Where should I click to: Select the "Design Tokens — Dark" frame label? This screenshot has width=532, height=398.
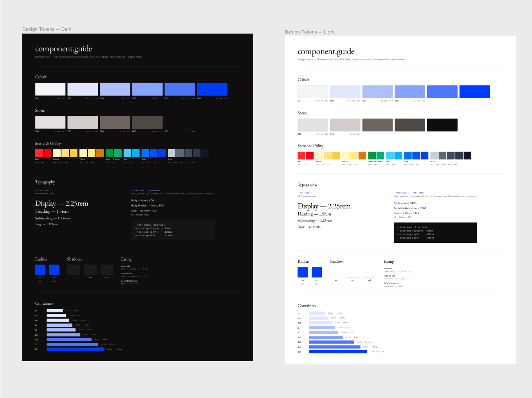pyautogui.click(x=47, y=29)
